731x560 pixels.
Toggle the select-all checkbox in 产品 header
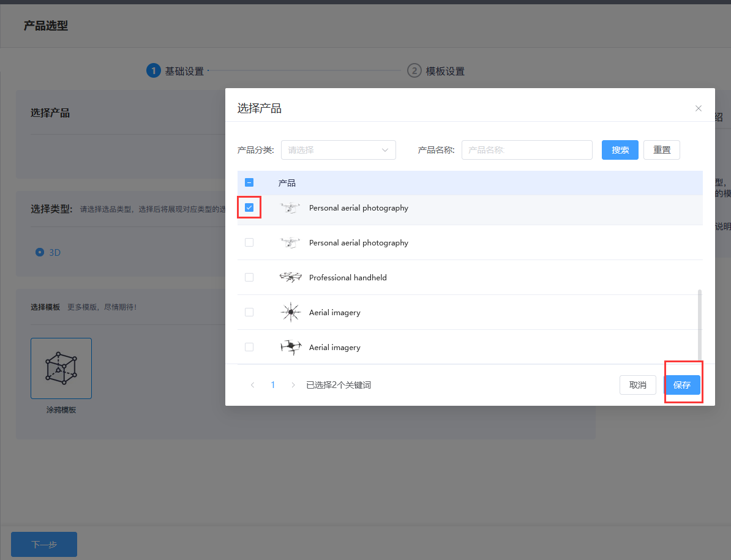click(x=249, y=182)
